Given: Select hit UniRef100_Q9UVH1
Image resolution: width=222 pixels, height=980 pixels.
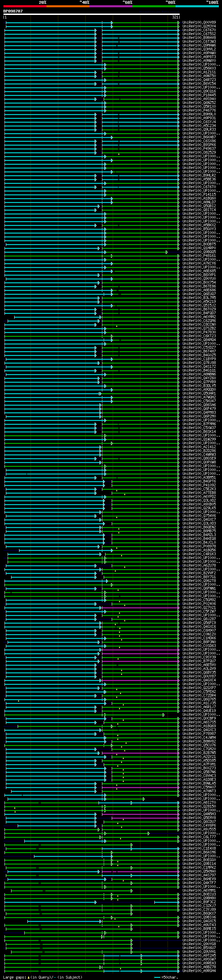Looking at the screenshot, I should (x=199, y=951).
